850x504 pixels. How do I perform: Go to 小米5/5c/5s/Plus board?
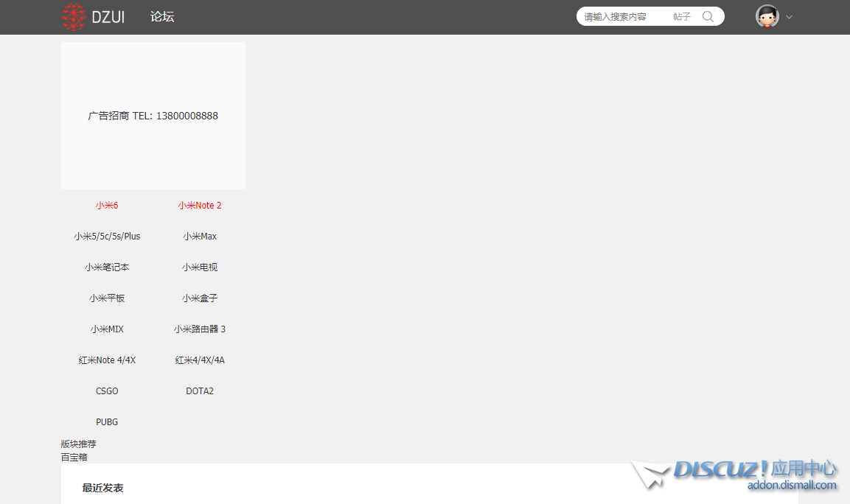click(x=107, y=237)
